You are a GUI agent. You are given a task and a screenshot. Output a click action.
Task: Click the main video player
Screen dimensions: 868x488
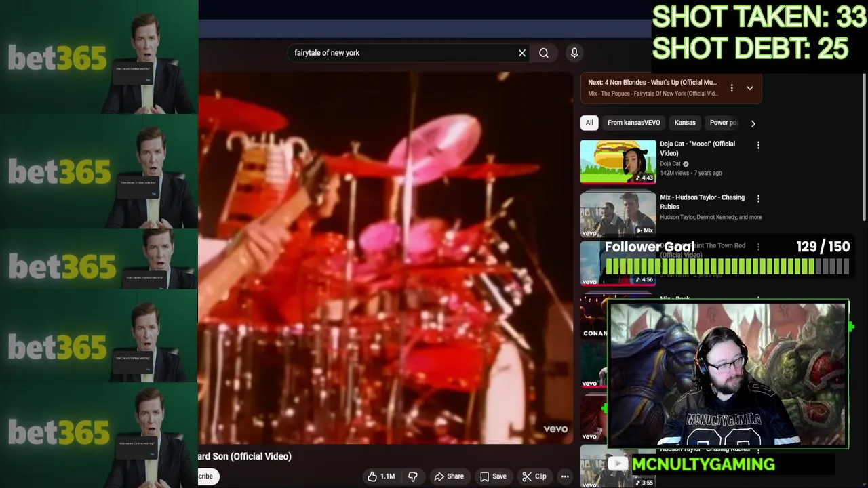pyautogui.click(x=386, y=258)
